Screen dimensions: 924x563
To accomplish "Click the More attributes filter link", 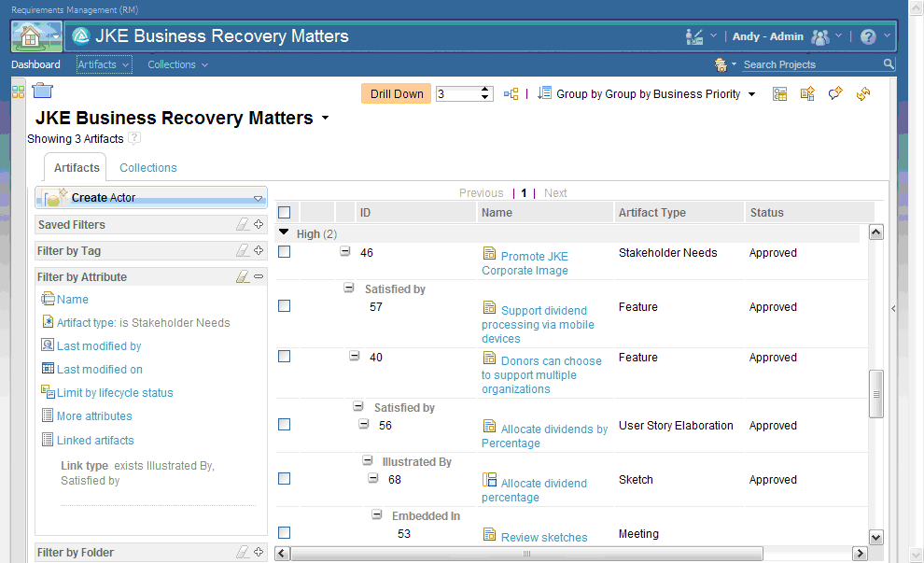I will 94,416.
